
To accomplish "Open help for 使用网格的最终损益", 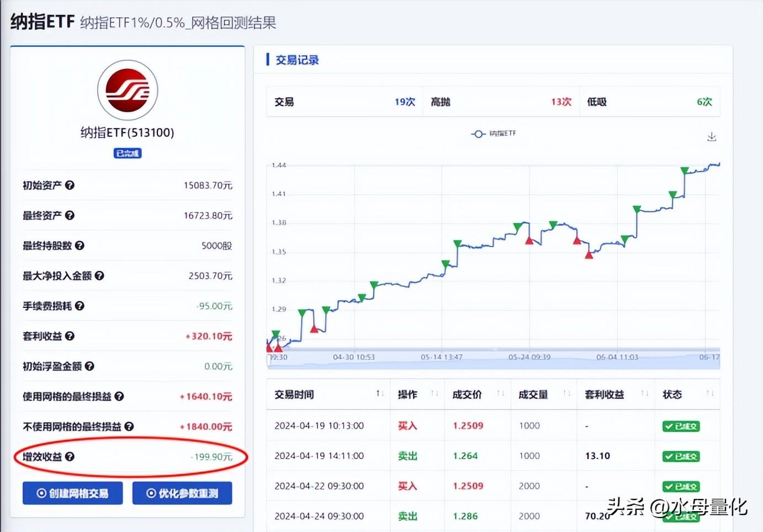I will (x=119, y=396).
